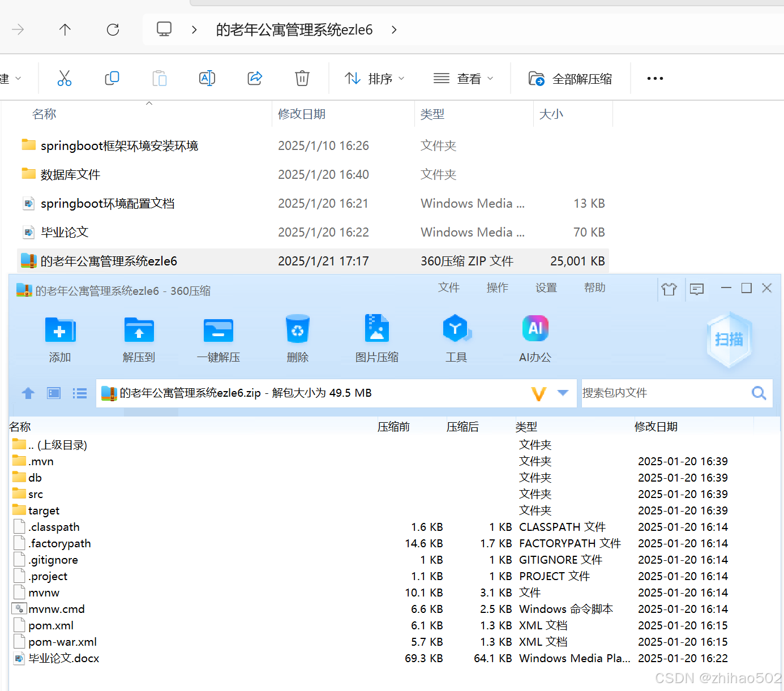Open the View (查看) dropdown

point(463,79)
